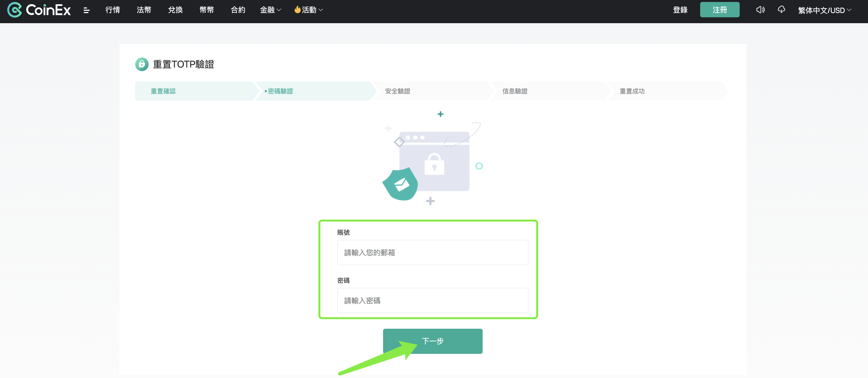This screenshot has width=868, height=378.
Task: Click the green lock icon beside the page title
Action: (x=142, y=64)
